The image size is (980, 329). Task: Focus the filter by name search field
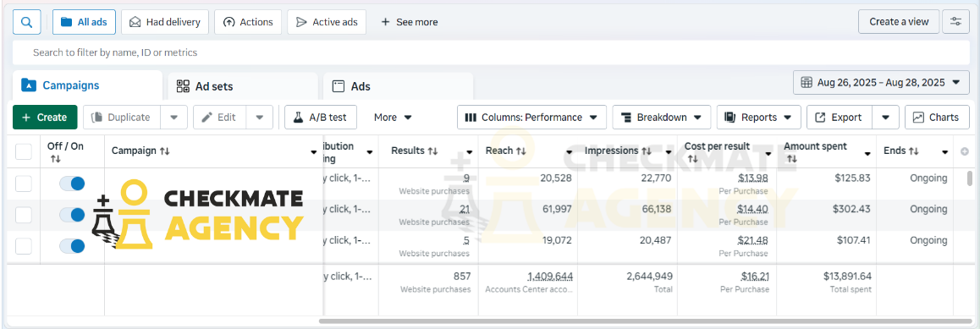click(x=491, y=52)
